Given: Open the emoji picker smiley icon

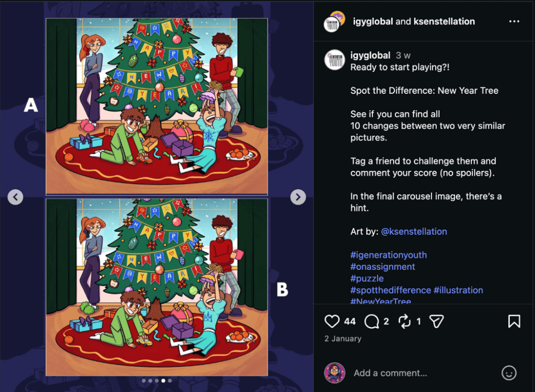Looking at the screenshot, I should pos(509,373).
